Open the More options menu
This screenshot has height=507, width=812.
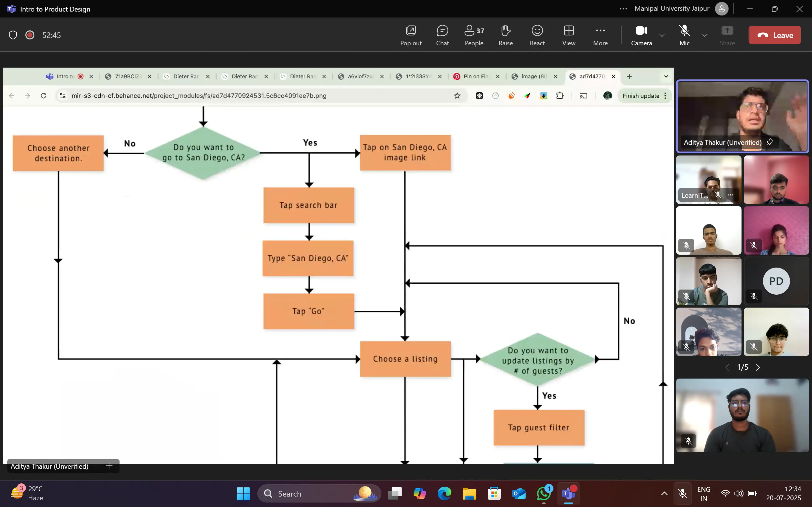click(600, 35)
